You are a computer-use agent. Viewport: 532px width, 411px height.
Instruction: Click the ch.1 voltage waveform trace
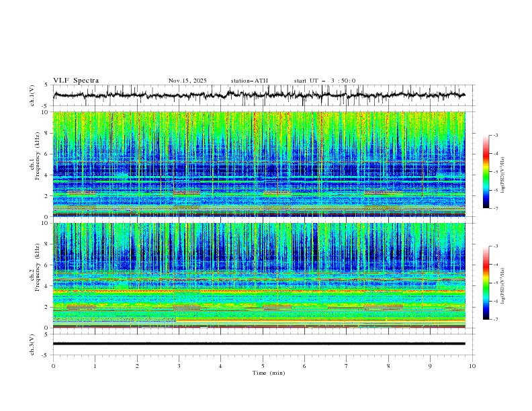(x=259, y=95)
